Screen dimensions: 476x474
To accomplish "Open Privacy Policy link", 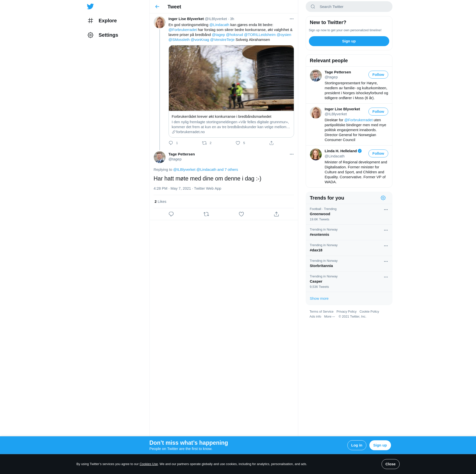I will tap(346, 312).
